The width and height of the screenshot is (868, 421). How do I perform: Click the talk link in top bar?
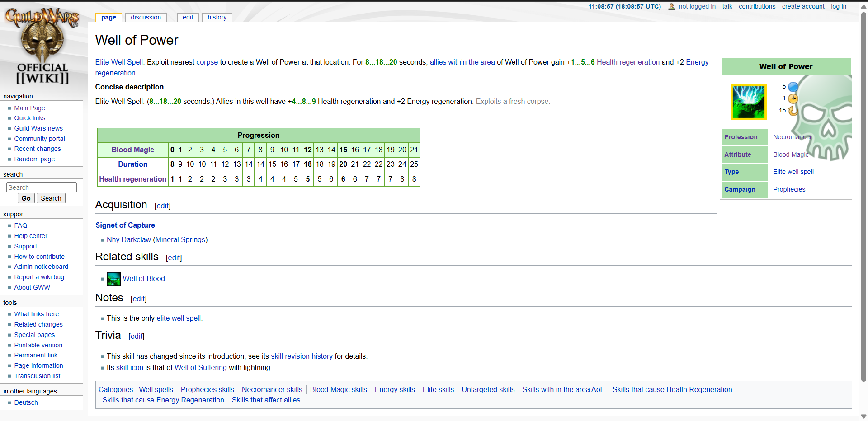tap(727, 6)
